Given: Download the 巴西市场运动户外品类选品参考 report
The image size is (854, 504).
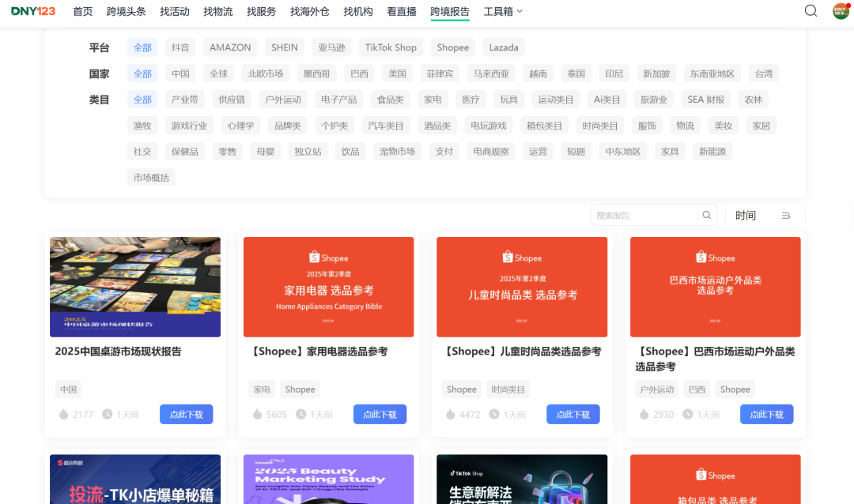Looking at the screenshot, I should [x=766, y=414].
